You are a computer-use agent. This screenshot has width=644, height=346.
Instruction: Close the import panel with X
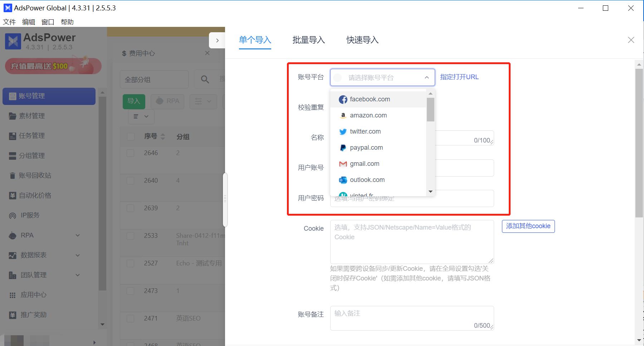631,40
